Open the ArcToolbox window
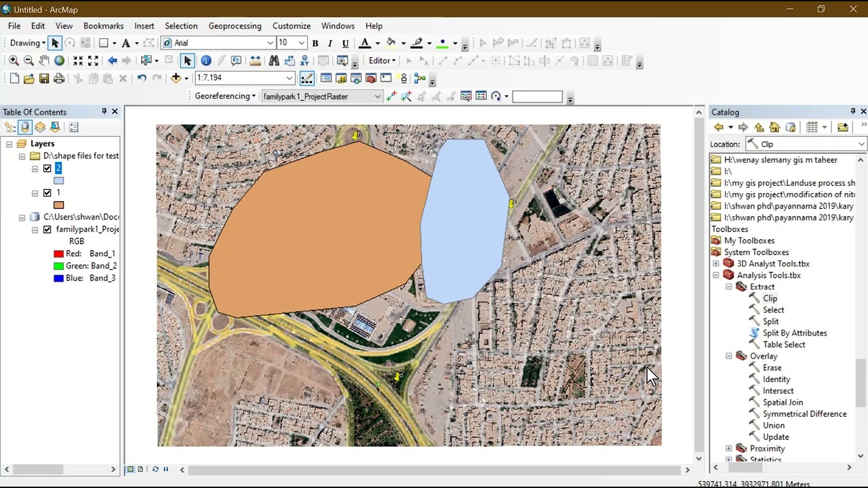The image size is (868, 488). pyautogui.click(x=371, y=79)
